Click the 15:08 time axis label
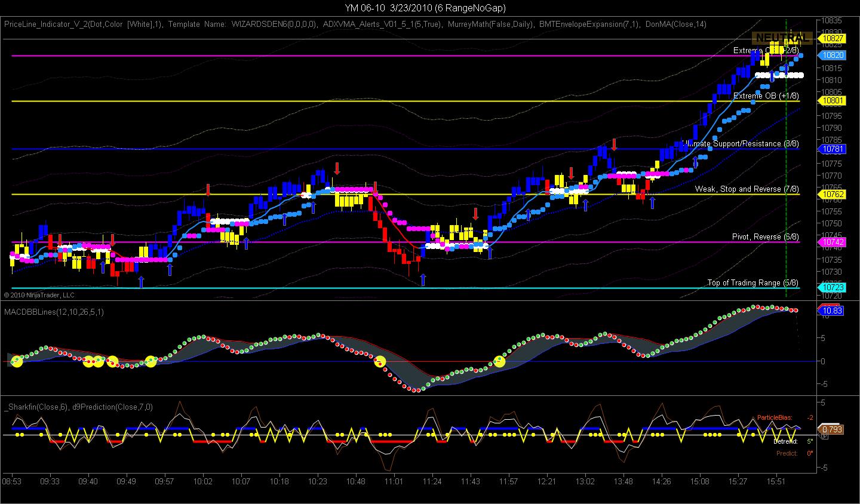860x504 pixels. [x=700, y=481]
